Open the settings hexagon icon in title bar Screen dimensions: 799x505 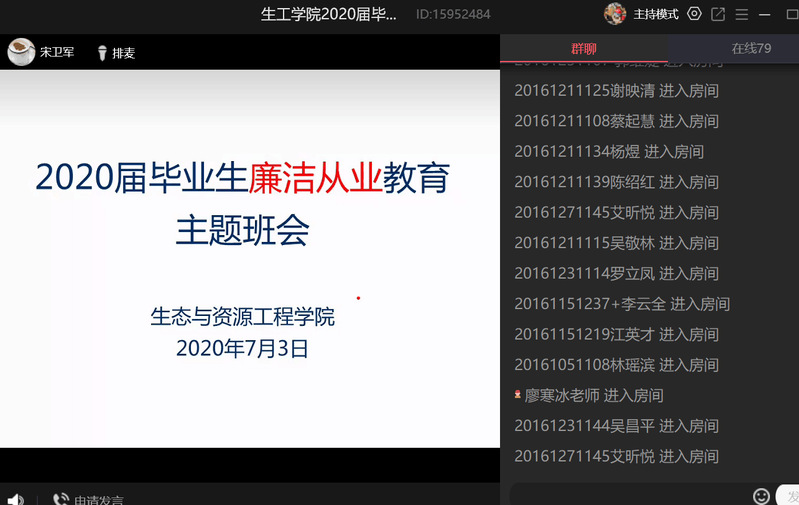694,14
